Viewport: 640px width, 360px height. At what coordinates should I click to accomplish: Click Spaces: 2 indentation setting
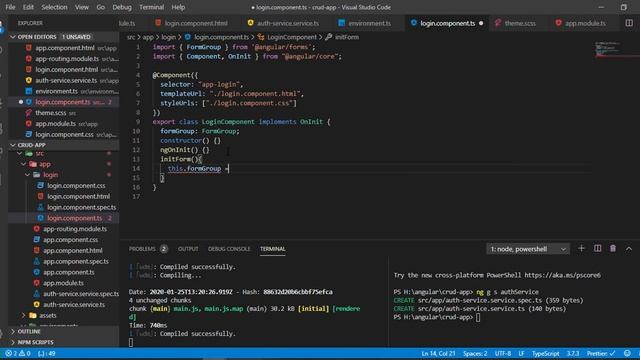(475, 353)
